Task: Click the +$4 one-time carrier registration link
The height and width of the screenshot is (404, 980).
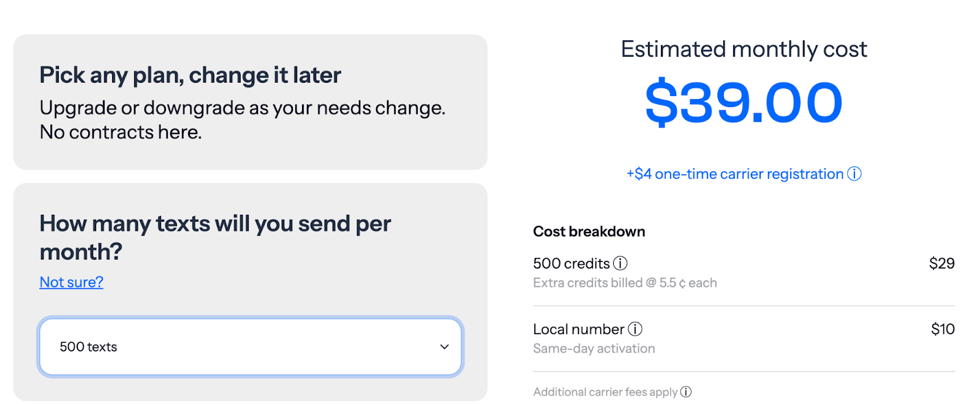Action: pyautogui.click(x=734, y=174)
